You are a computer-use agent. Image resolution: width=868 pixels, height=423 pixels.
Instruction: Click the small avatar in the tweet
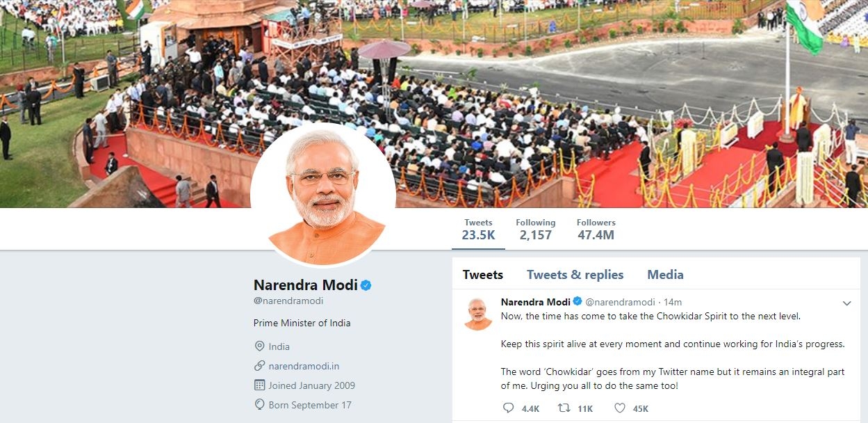(x=478, y=313)
